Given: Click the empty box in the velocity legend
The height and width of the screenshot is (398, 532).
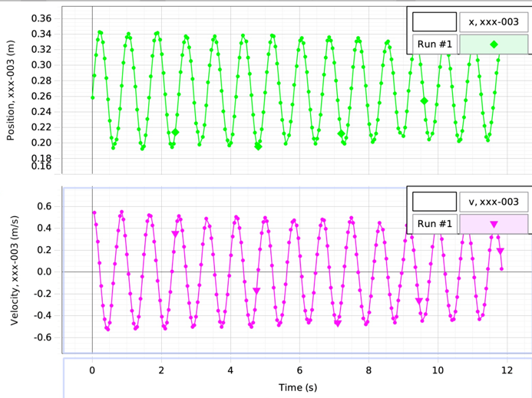Looking at the screenshot, I should pos(435,202).
